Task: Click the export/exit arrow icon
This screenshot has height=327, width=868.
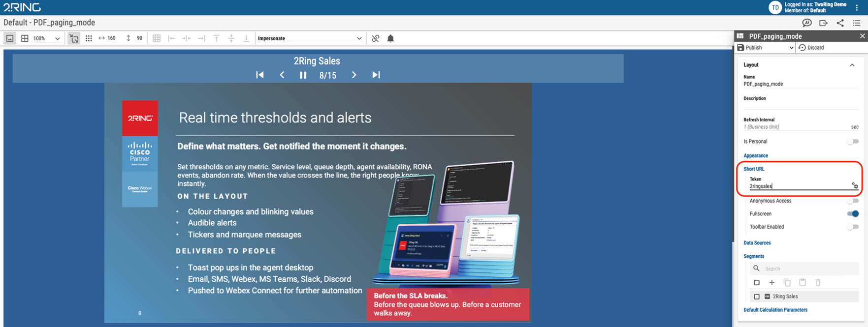Action: coord(823,23)
